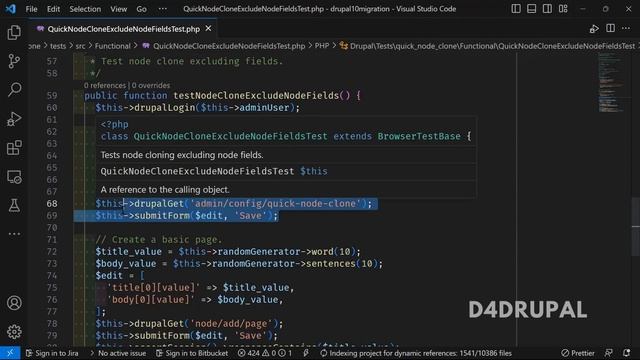
Task: Click line number 59 in the gutter
Action: [52, 96]
